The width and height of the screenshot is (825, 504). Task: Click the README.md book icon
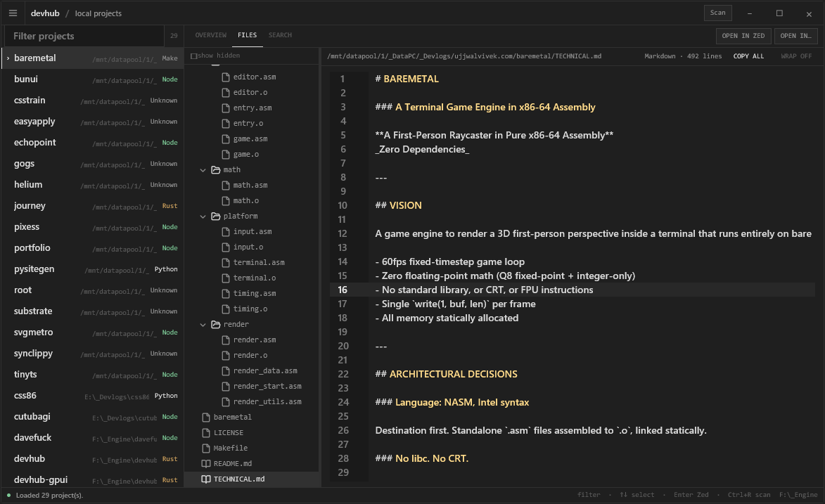point(206,463)
